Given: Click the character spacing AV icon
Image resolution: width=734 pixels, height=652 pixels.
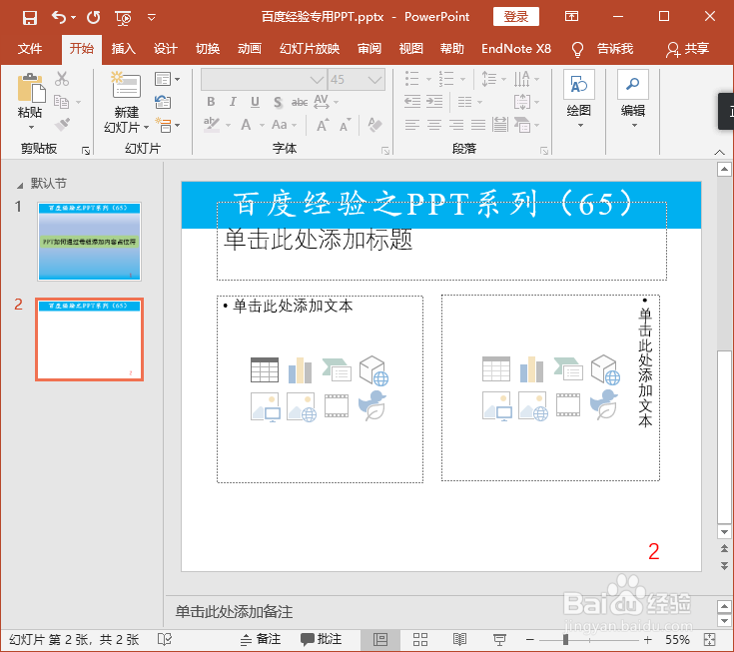Looking at the screenshot, I should [x=321, y=102].
